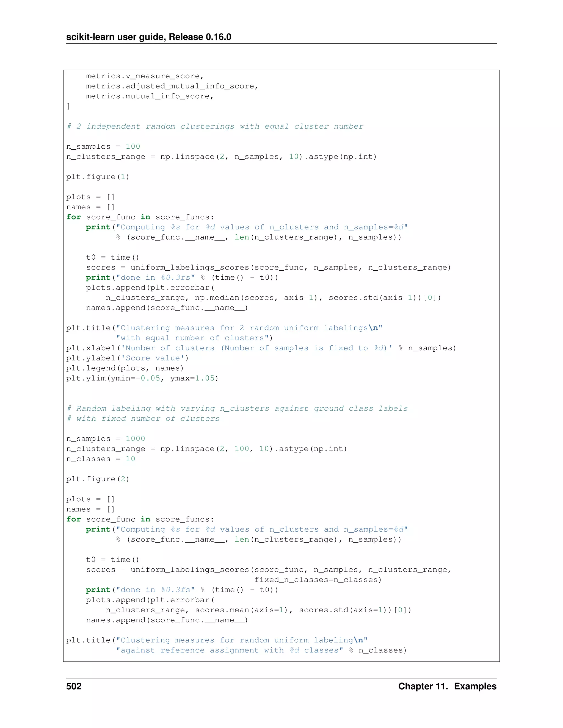Viewport: 563px width, 728px height.
Task: Click the line 'plt.ylabel('Score value')'
Action: point(127,358)
